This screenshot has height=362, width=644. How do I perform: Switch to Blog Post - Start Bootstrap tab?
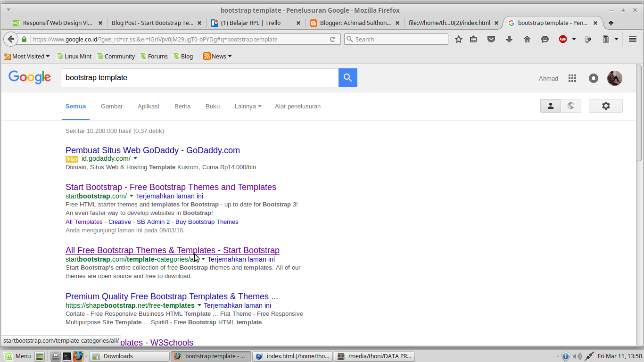(x=157, y=23)
